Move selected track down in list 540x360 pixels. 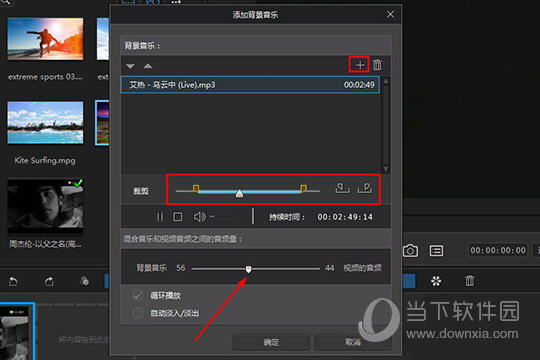130,66
